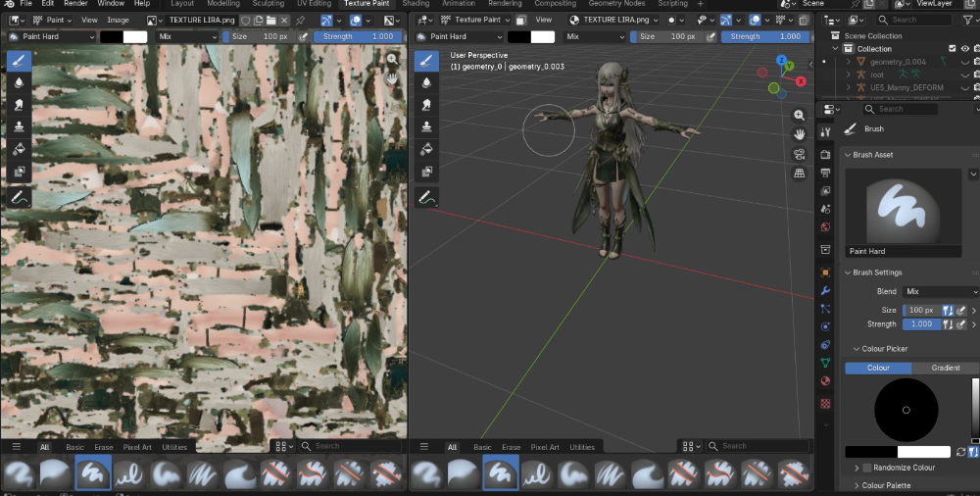
Task: Collapse the Brush Asset panel
Action: point(847,155)
